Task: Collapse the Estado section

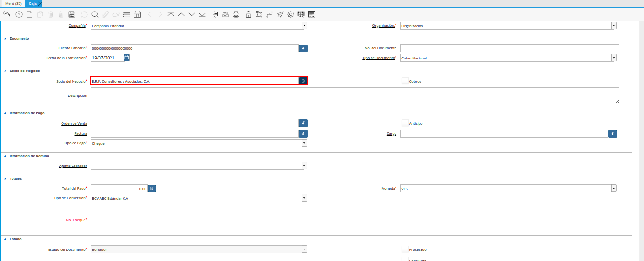Action: tap(5, 239)
